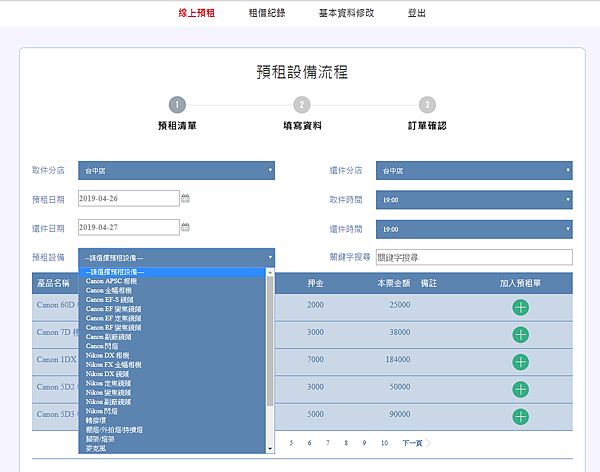Add the Canon 1DX item with plus icon
600x472 pixels.
pos(520,361)
